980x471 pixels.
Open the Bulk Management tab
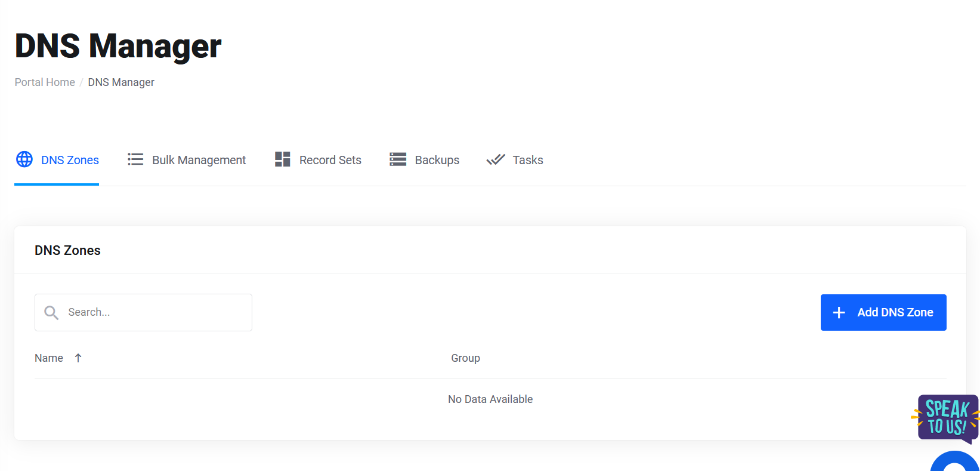[x=199, y=160]
